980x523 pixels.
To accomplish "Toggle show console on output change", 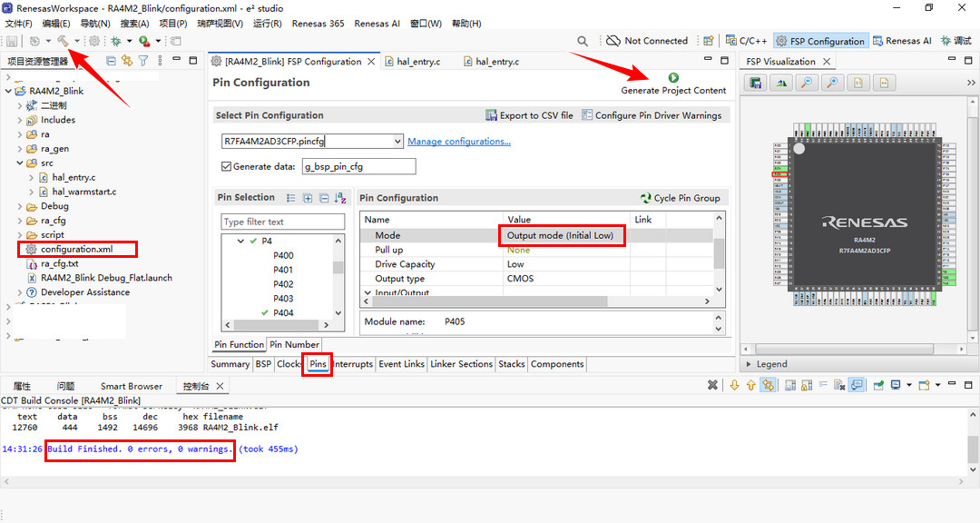I will tap(857, 385).
